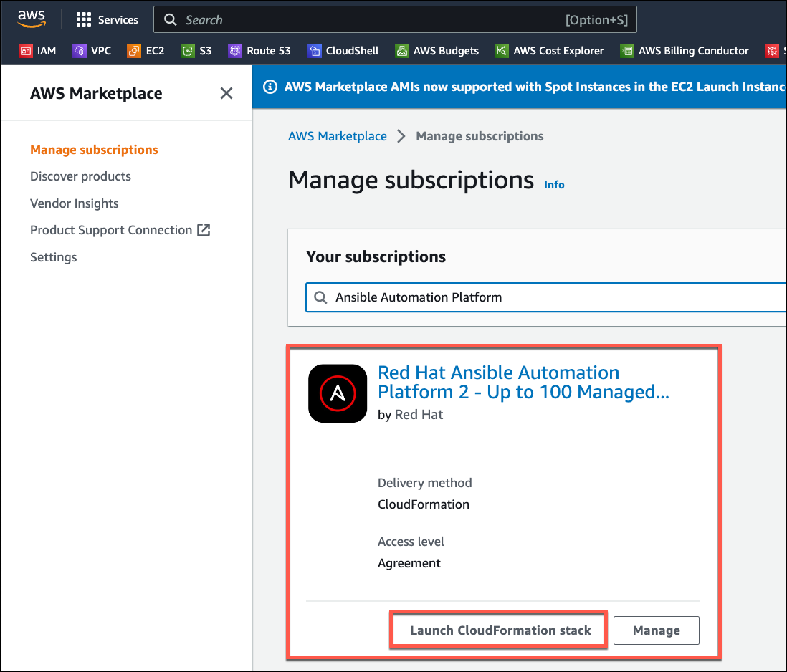Image resolution: width=787 pixels, height=672 pixels.
Task: Click the external link icon beside Product Support Connection
Action: pyautogui.click(x=204, y=230)
